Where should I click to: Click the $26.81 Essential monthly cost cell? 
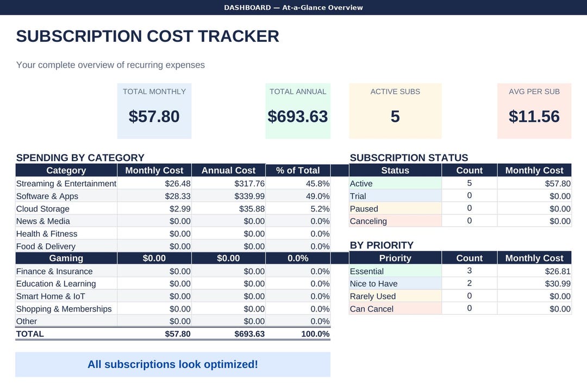[x=534, y=271]
